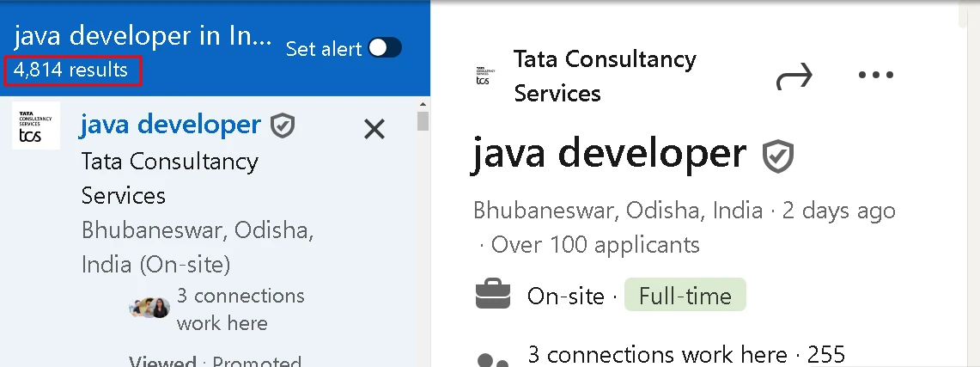Click '4,814 results' text
This screenshot has height=367, width=980.
(70, 70)
